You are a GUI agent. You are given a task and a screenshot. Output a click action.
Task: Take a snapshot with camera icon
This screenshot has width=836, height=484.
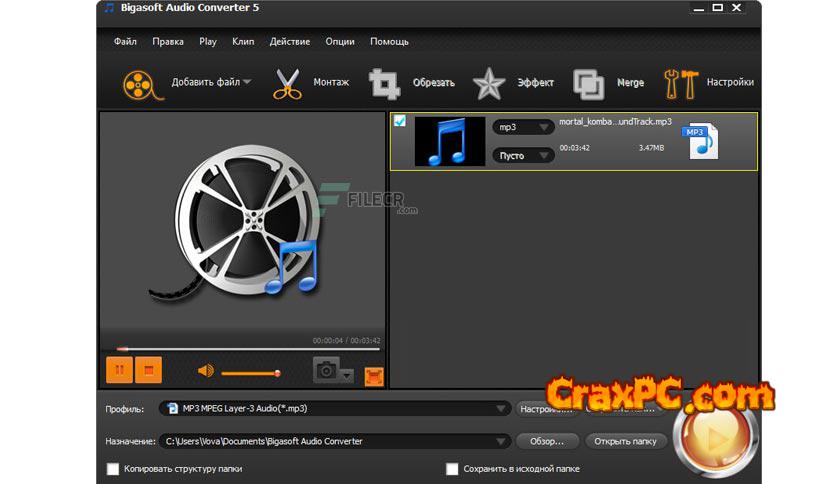[326, 371]
